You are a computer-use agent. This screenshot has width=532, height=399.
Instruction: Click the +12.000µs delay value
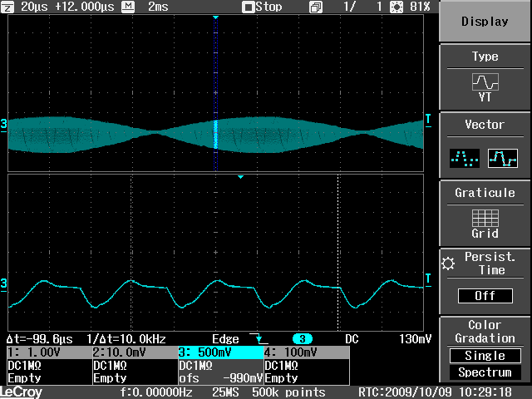click(x=85, y=7)
